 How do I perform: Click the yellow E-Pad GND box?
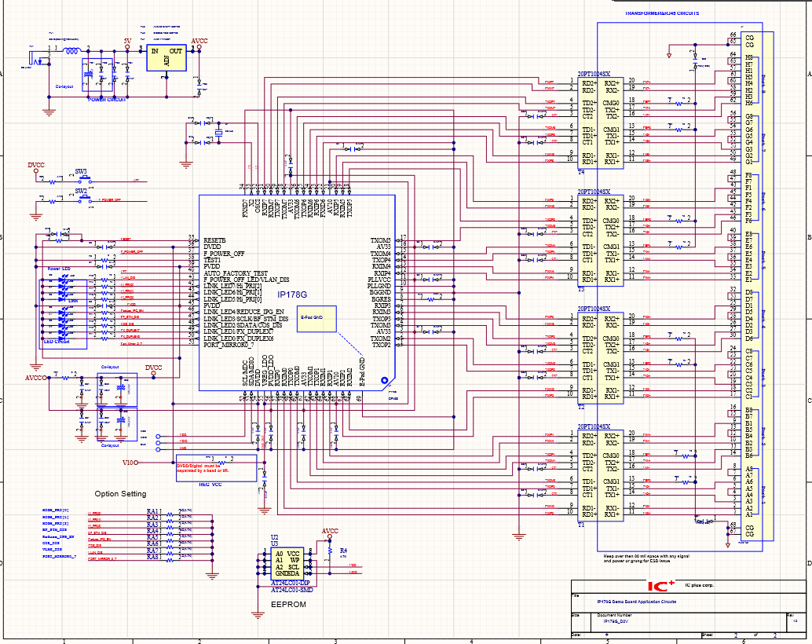316,319
